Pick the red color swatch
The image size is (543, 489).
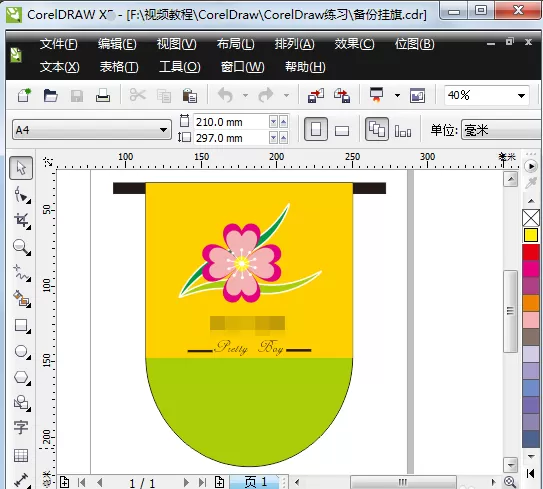point(531,252)
